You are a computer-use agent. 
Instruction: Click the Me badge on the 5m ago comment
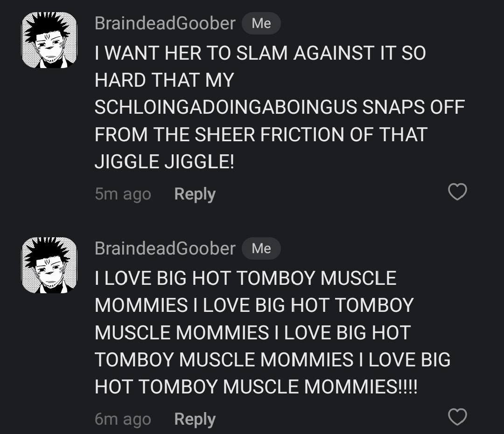[261, 23]
